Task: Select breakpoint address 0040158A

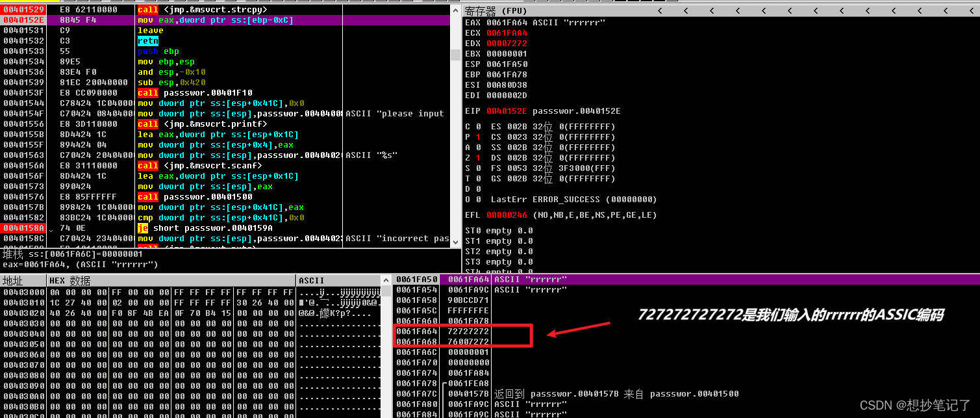Action: point(23,228)
